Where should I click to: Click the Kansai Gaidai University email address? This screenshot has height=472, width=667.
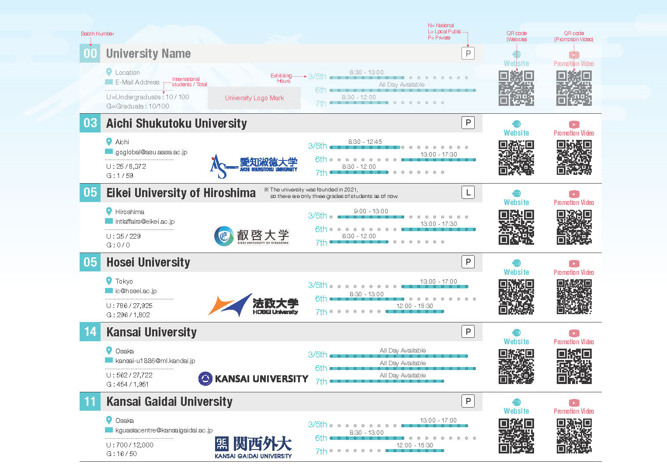click(164, 430)
